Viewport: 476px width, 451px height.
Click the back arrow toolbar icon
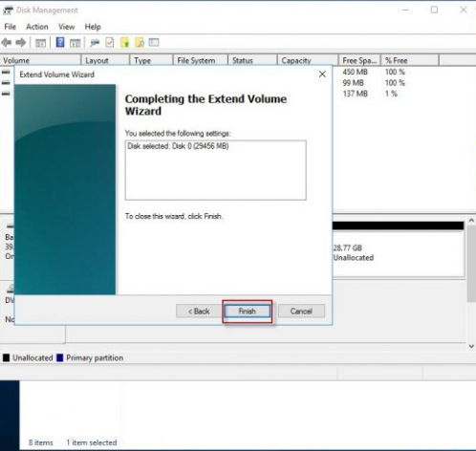[7, 42]
